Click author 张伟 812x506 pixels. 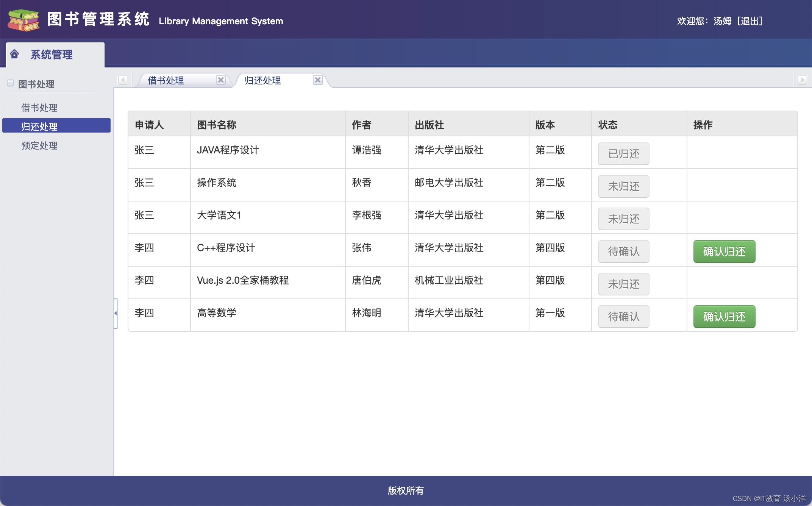point(362,248)
